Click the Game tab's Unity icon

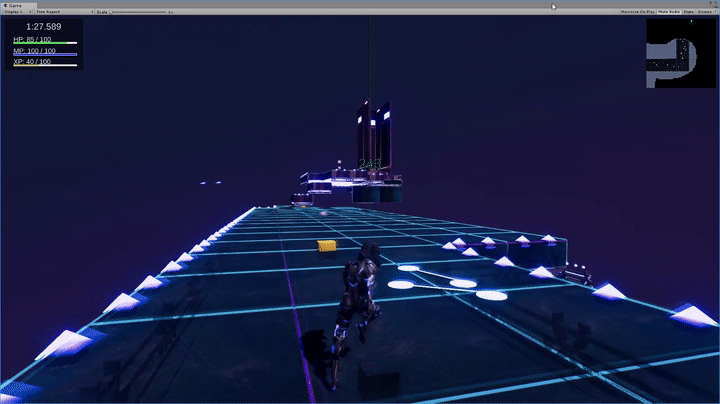[x=5, y=4]
